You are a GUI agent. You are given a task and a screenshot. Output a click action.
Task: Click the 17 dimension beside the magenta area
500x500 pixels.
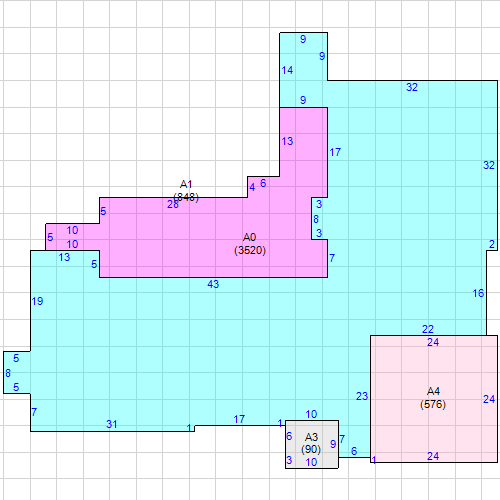[x=335, y=152]
